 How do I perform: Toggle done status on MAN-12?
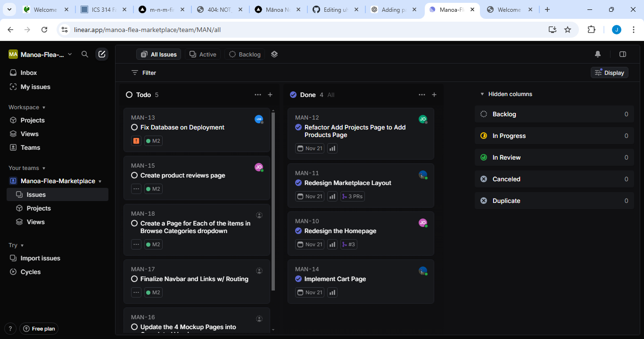(x=298, y=128)
